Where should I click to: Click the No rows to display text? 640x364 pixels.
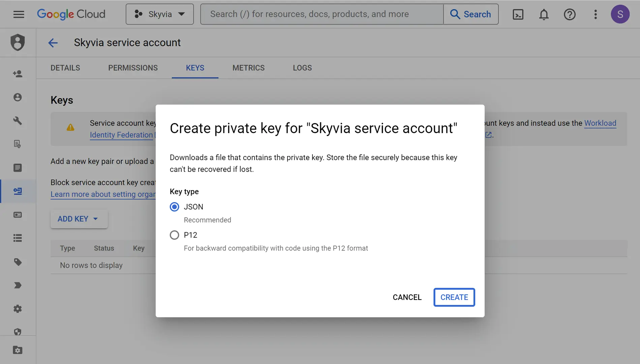[x=91, y=266]
